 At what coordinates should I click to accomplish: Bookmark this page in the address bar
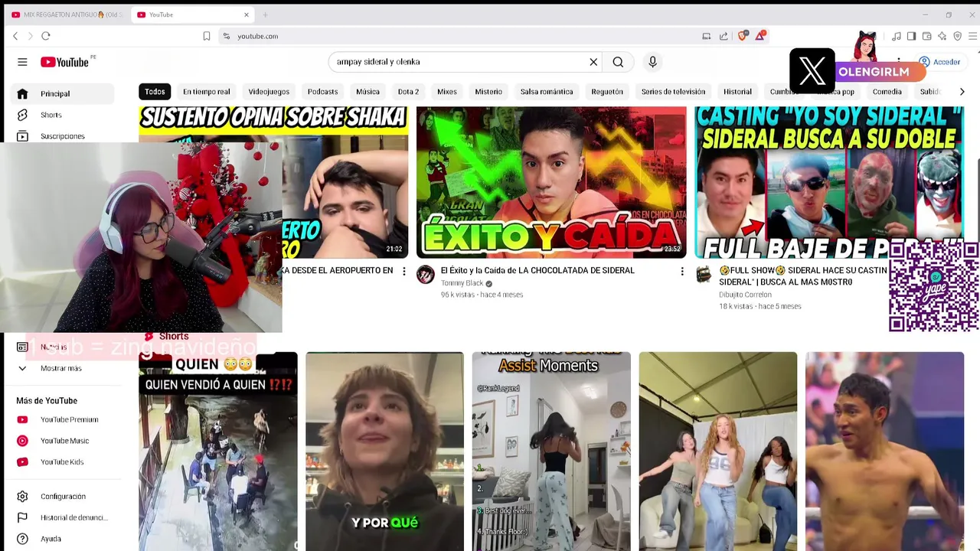[x=207, y=36]
